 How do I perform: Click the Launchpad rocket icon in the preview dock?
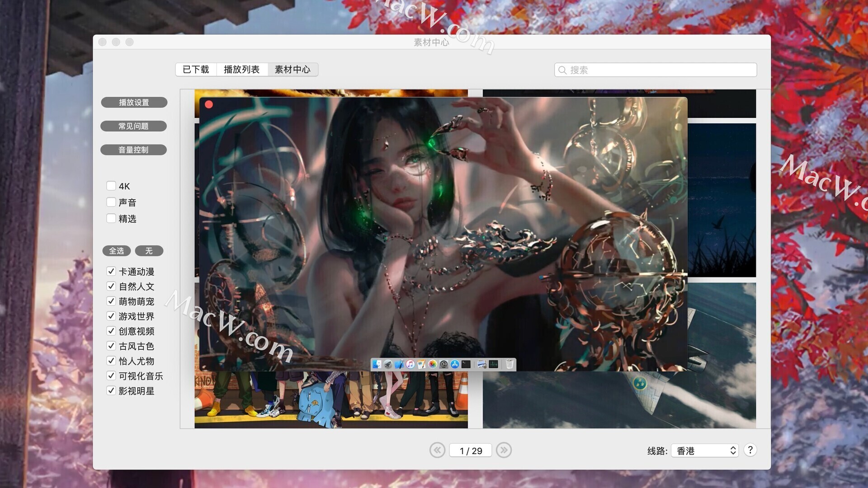pos(388,364)
